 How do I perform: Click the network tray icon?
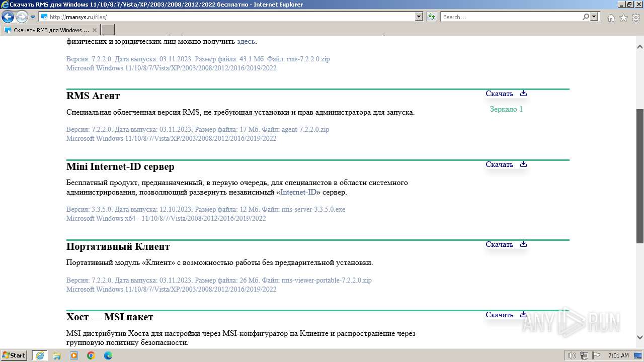point(584,355)
